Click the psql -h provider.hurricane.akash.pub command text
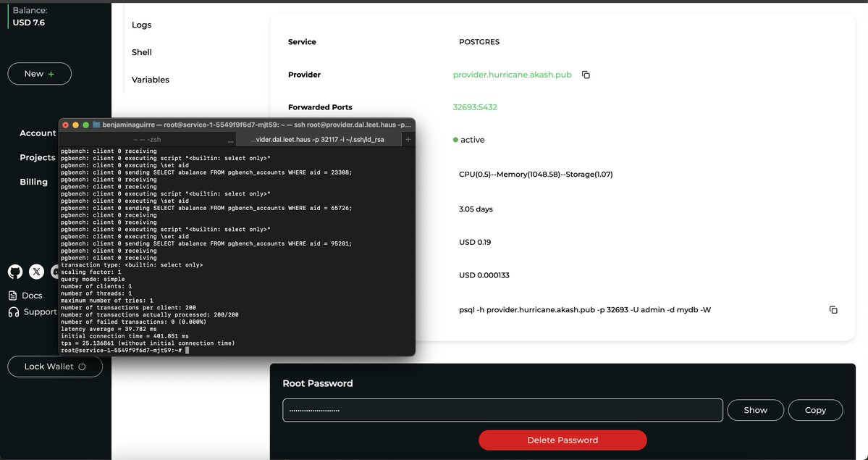Viewport: 868px width, 460px height. point(585,310)
